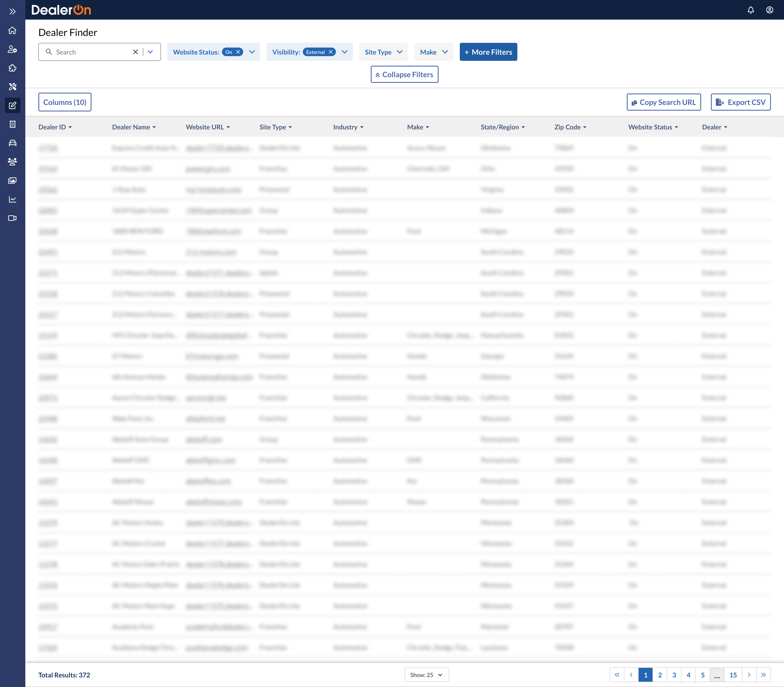784x687 pixels.
Task: Change the Show 25 results dropdown
Action: point(426,675)
